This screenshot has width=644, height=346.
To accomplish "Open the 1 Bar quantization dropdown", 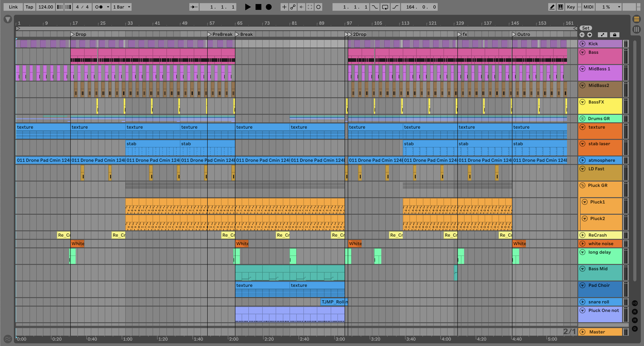I will (x=122, y=7).
